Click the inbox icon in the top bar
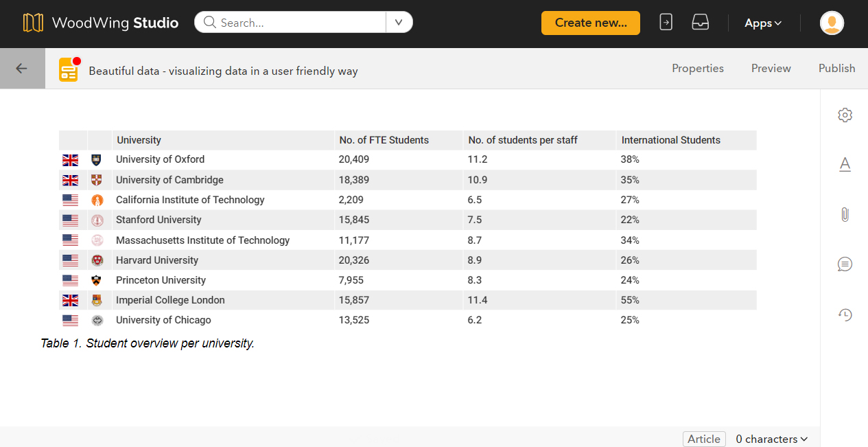Screen dimensions: 868x447 click(x=700, y=22)
